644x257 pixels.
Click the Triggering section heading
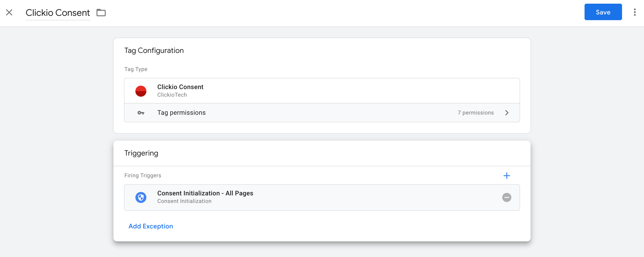[x=141, y=153]
